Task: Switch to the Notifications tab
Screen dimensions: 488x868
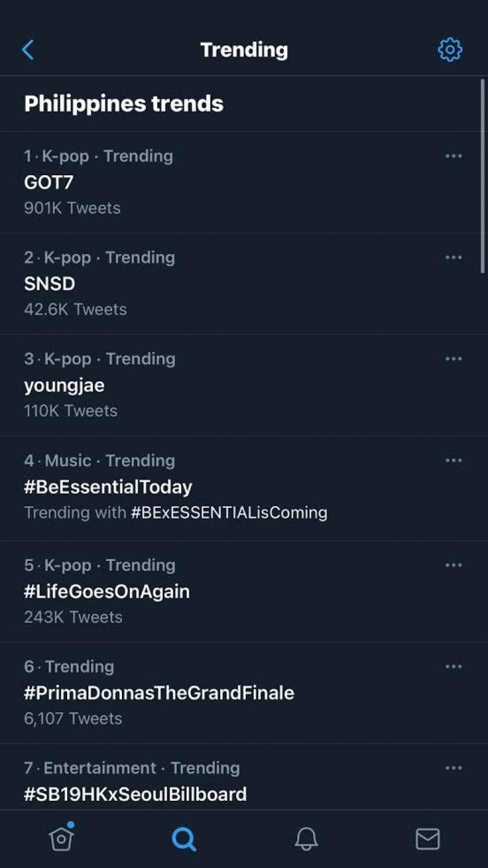Action: tap(306, 839)
